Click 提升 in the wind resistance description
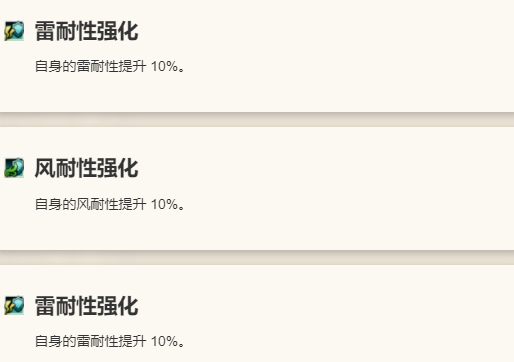The image size is (514, 362). pos(132,204)
